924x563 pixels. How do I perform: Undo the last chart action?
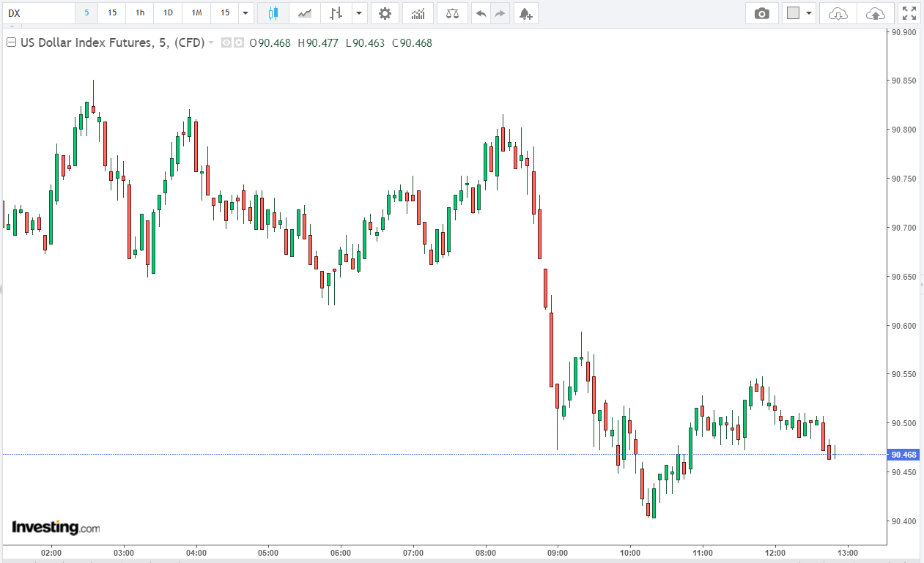[x=481, y=13]
